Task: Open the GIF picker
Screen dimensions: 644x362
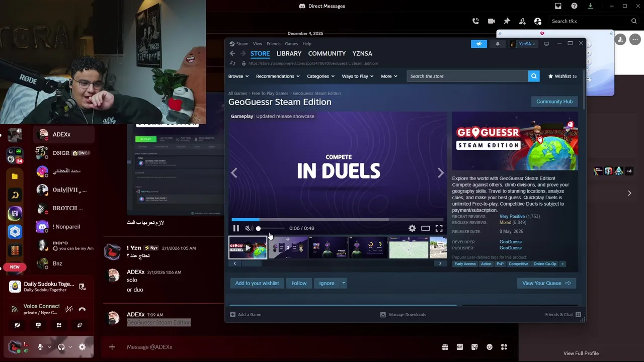Action: click(x=459, y=347)
